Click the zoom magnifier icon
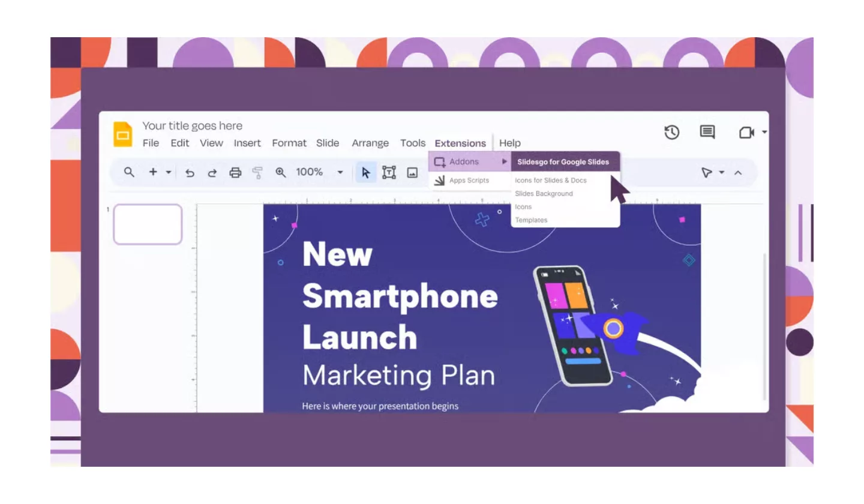This screenshot has height=504, width=864. point(280,172)
